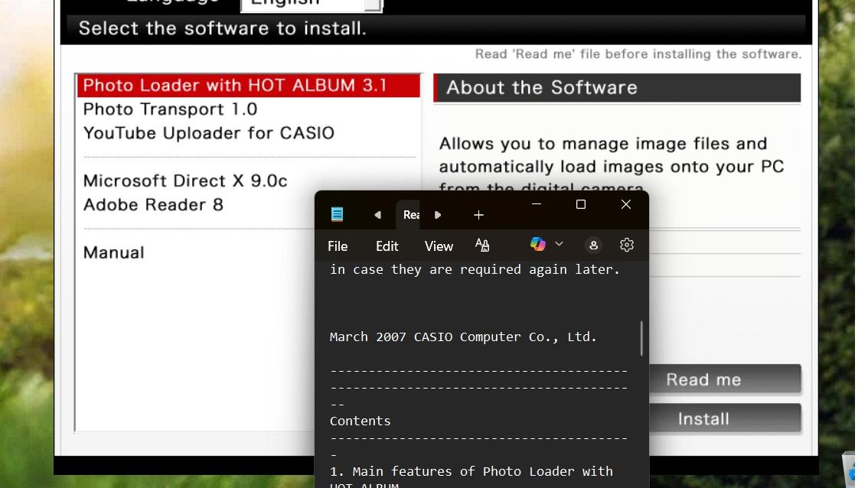This screenshot has width=868, height=488.
Task: Click the Notepad vertical scrollbar thumb
Action: click(x=641, y=338)
